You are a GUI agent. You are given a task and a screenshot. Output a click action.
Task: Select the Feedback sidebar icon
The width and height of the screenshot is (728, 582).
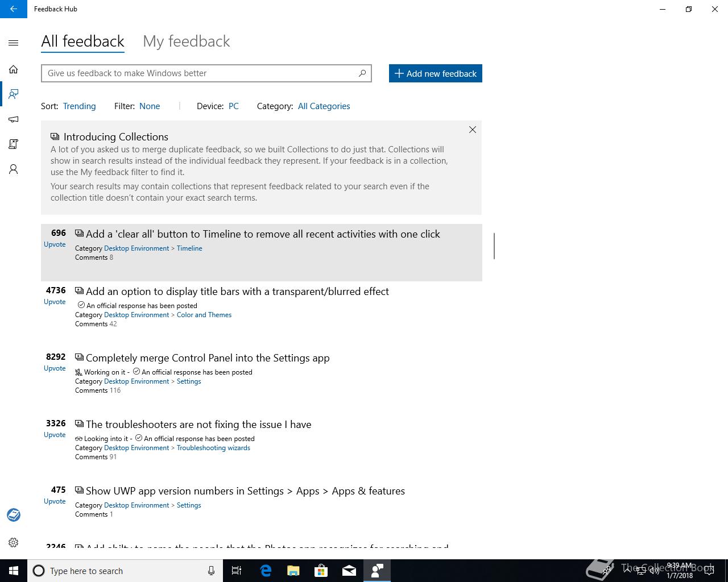pyautogui.click(x=14, y=94)
